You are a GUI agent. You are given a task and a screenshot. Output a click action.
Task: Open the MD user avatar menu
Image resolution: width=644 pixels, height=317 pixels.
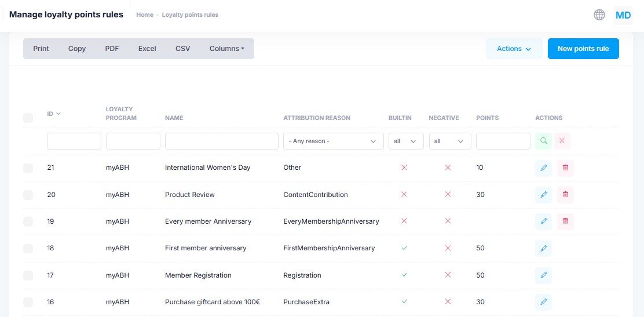(x=623, y=15)
